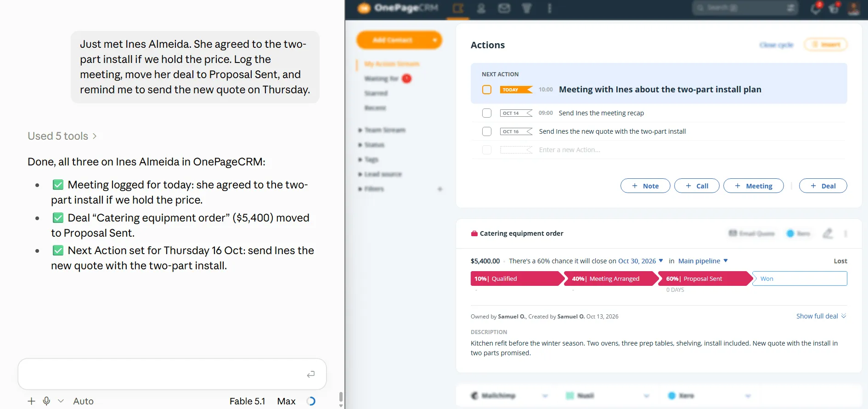This screenshot has width=868, height=409.
Task: Open the deal card's vertical dots menu
Action: (x=845, y=233)
